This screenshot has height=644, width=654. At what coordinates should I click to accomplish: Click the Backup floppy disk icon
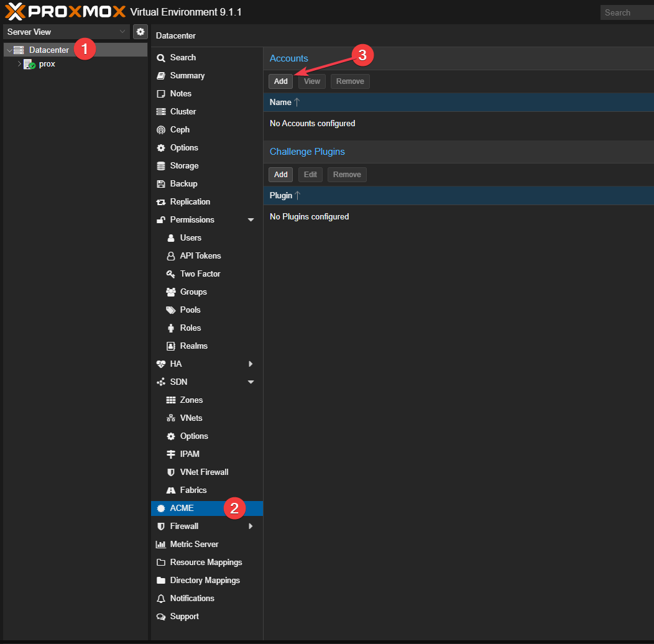(x=160, y=184)
